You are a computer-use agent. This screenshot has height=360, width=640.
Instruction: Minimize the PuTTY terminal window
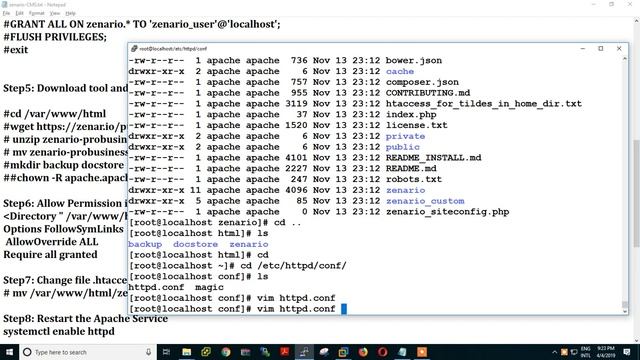click(x=583, y=49)
